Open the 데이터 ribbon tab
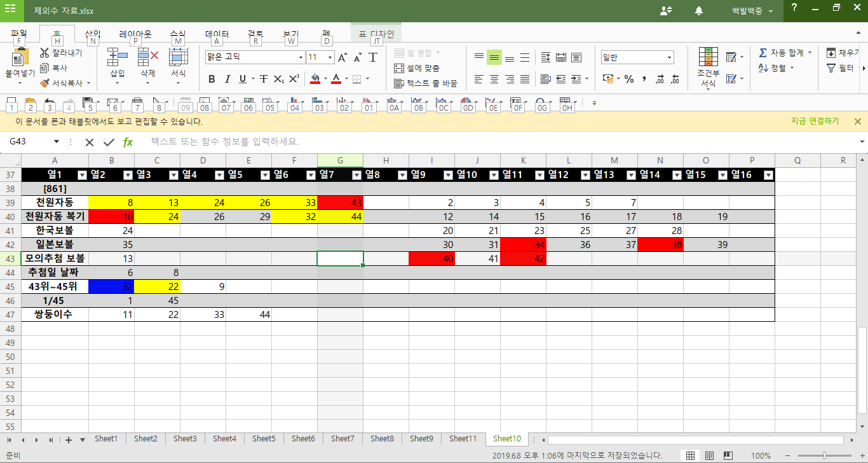The image size is (868, 463). click(x=217, y=34)
